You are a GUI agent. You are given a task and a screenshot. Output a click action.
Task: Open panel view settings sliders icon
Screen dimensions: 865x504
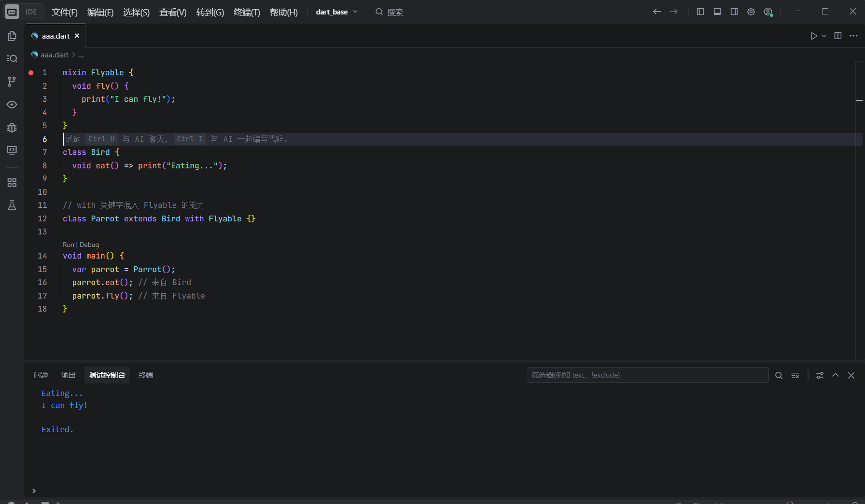tap(820, 375)
